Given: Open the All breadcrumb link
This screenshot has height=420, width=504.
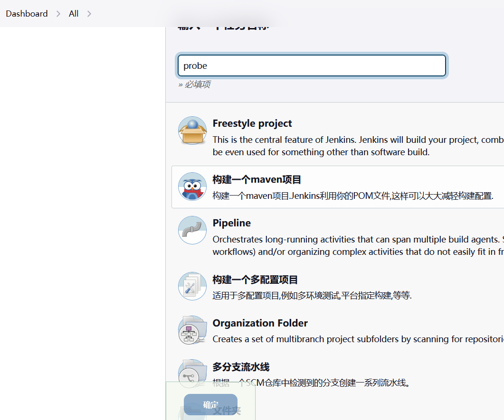Looking at the screenshot, I should (74, 13).
